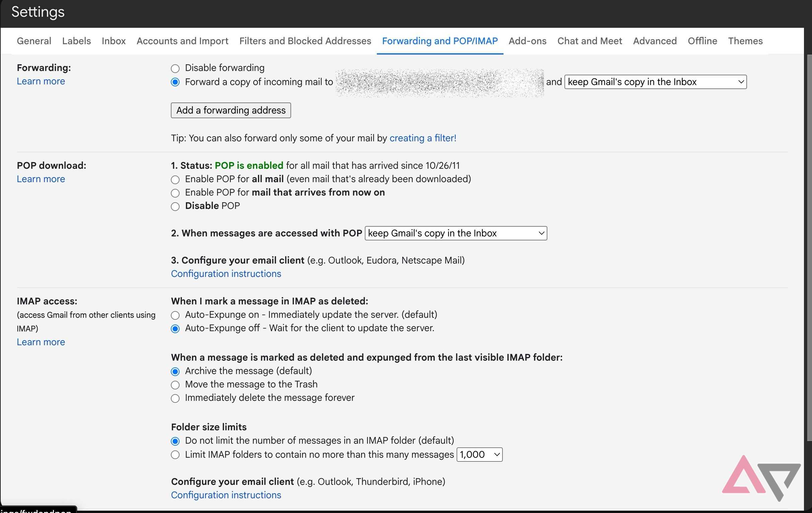Switch to the Labels tab
812x513 pixels.
click(77, 41)
